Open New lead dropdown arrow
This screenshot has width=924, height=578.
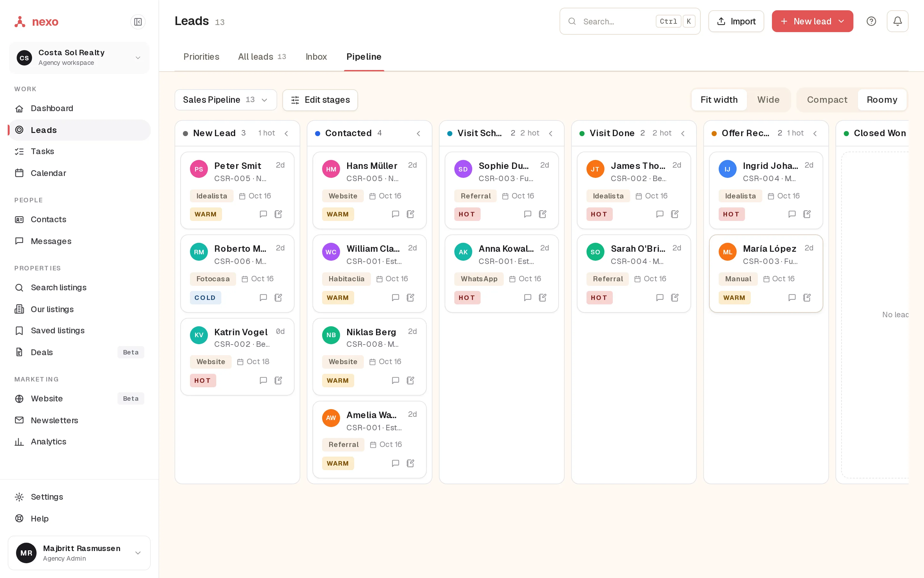pyautogui.click(x=841, y=22)
